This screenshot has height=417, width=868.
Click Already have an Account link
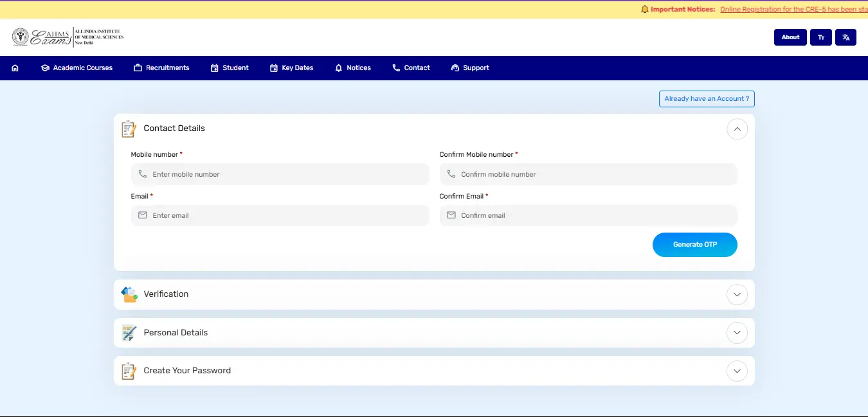pos(707,99)
